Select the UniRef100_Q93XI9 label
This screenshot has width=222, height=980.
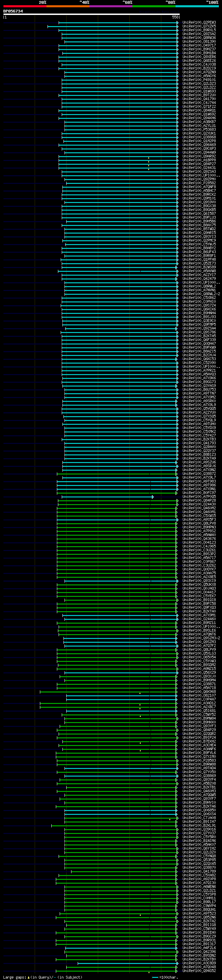199,581
